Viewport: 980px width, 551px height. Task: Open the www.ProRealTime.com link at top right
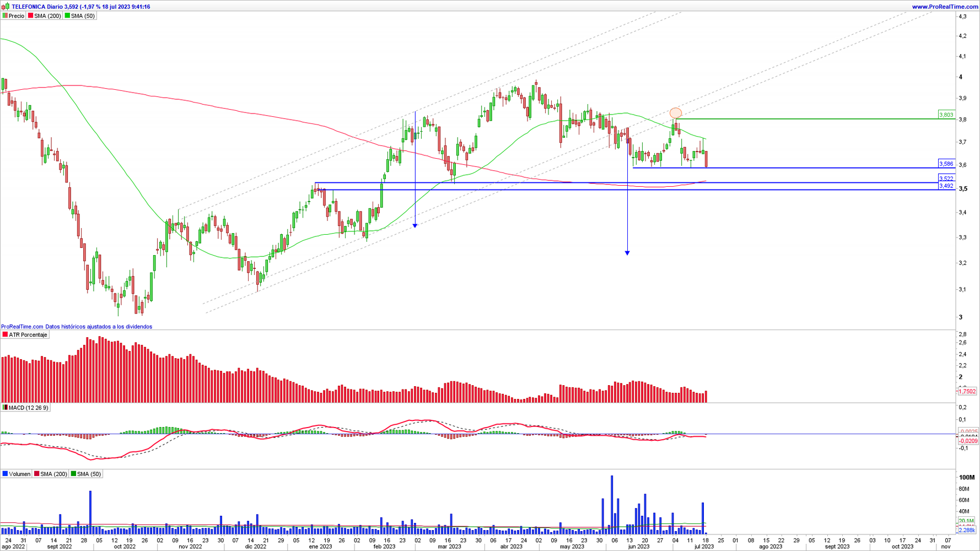coord(945,7)
